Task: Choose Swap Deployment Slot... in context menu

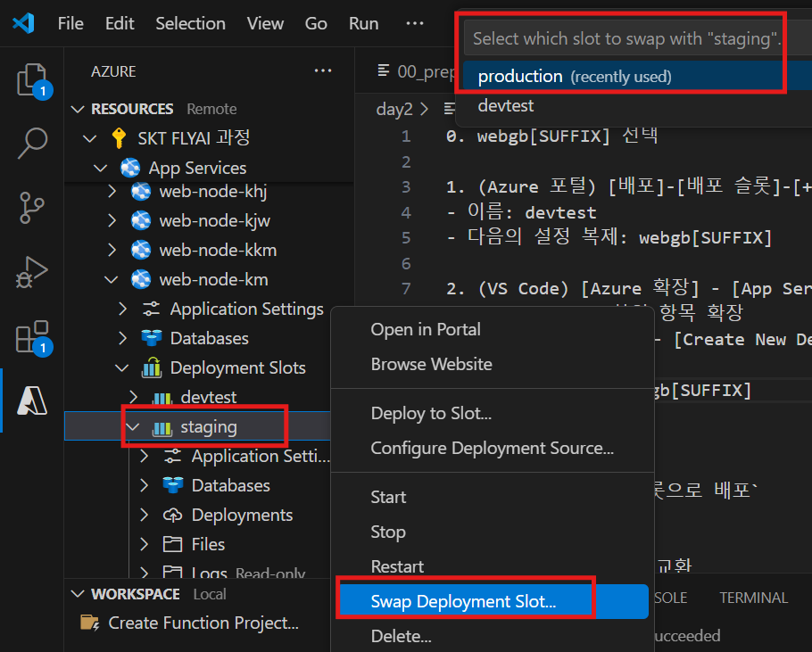Action: pos(492,601)
